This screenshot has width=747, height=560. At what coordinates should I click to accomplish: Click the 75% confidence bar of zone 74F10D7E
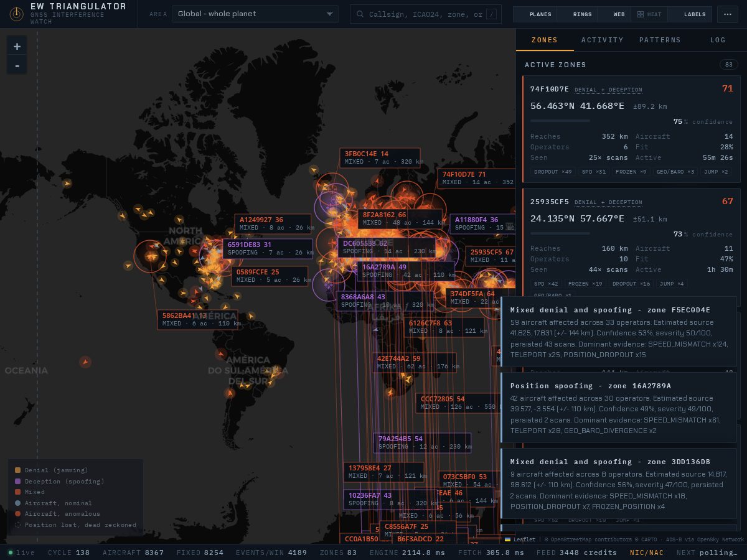[x=560, y=121]
